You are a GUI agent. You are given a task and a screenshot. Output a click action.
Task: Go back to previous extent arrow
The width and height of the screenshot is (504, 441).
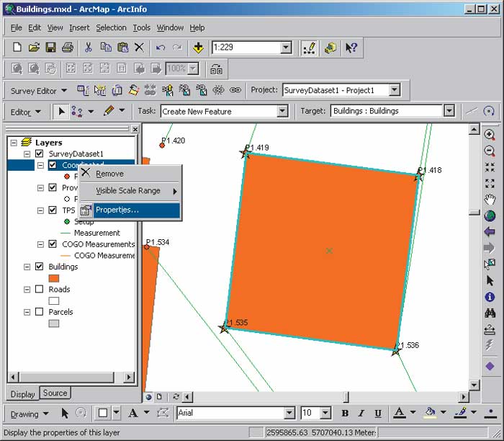490,232
